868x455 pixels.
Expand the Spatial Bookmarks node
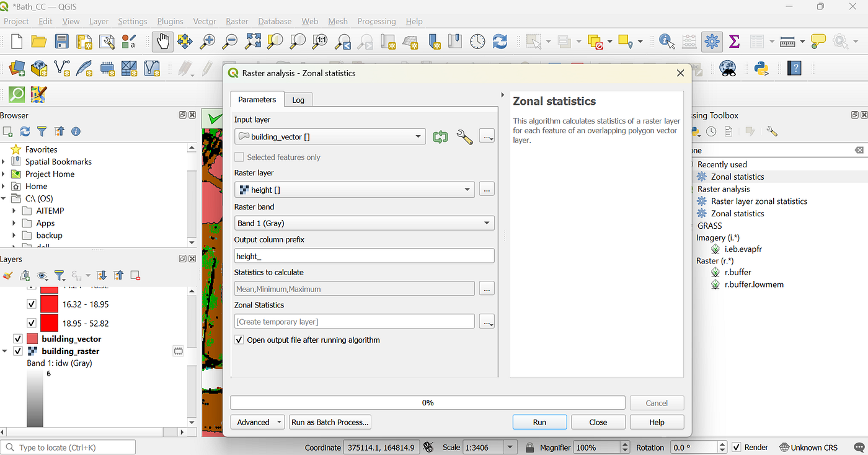tap(4, 161)
